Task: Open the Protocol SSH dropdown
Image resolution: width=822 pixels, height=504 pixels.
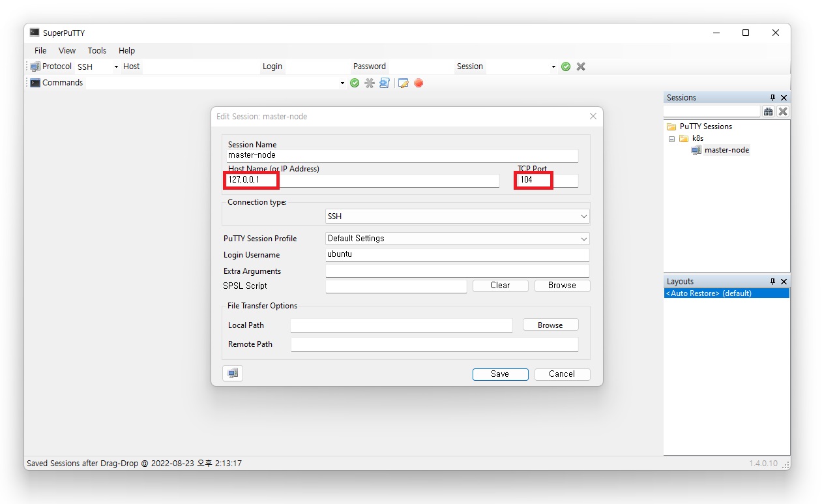Action: [x=116, y=67]
